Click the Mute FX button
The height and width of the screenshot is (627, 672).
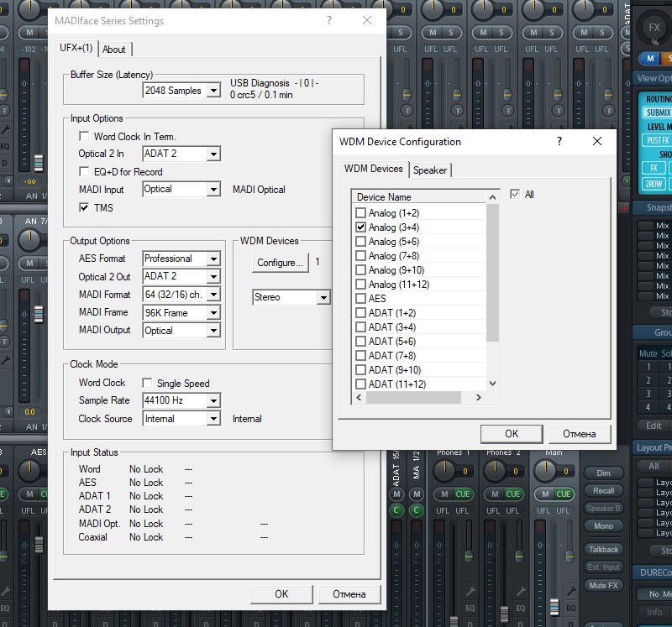603,586
